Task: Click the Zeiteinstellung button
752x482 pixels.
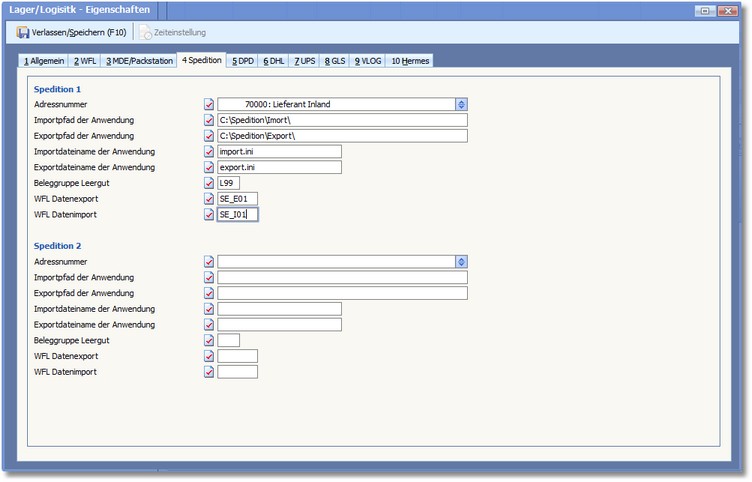Action: pos(170,33)
